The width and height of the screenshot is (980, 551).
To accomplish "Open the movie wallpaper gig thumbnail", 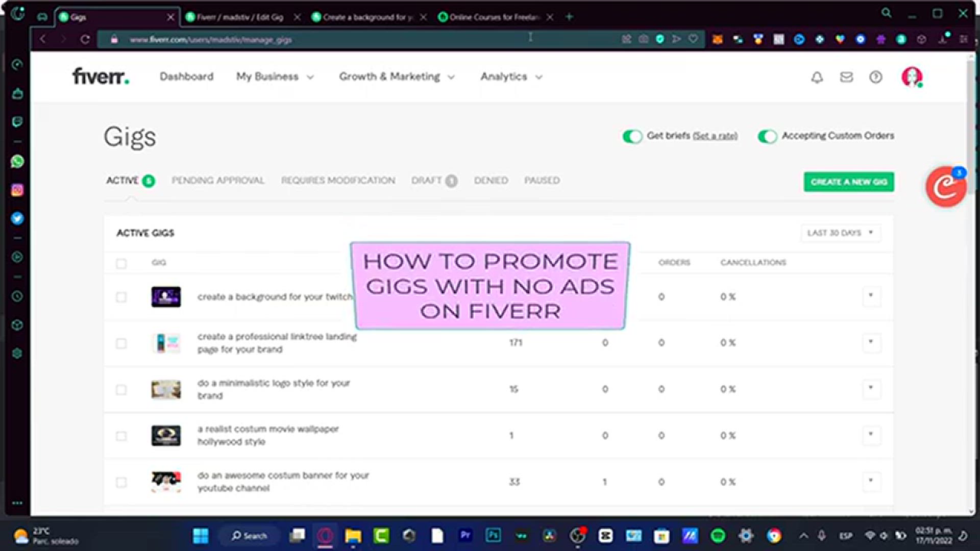I will coord(166,436).
